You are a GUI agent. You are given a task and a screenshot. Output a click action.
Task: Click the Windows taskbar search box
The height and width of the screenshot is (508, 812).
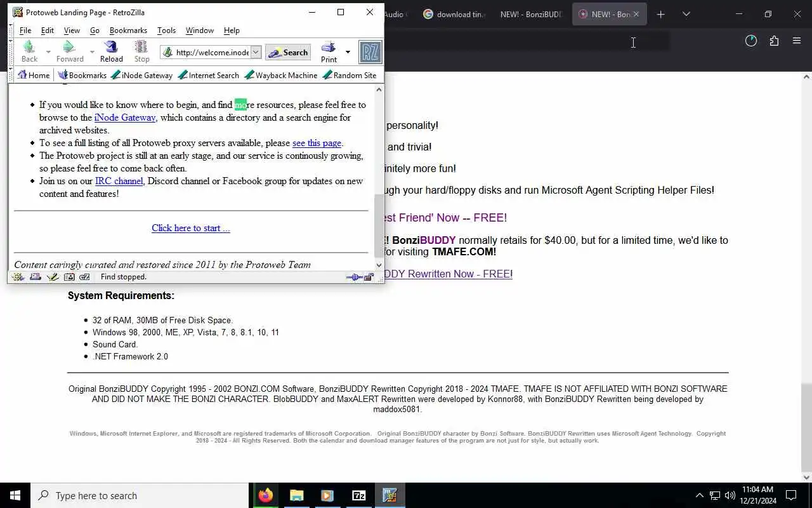point(140,495)
